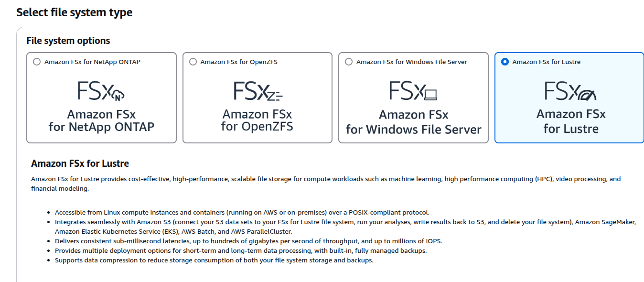
Task: Click the small 'Amazon FSx for OpenZFS' radio label
Action: coord(239,62)
